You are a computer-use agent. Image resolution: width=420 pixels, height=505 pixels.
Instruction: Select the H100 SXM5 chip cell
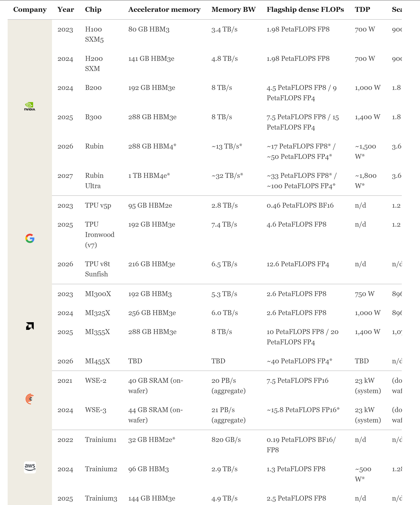[94, 34]
